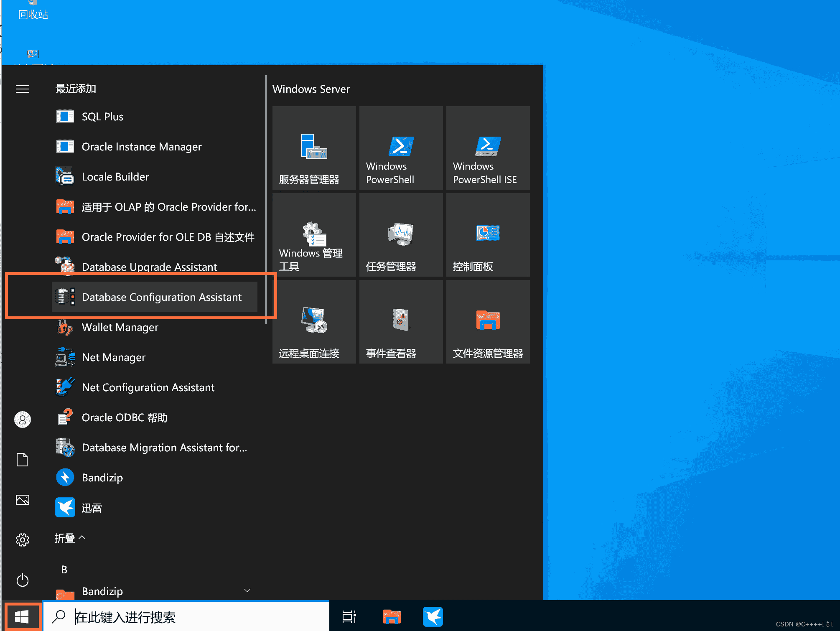
Task: Open Net Manager
Action: point(155,357)
